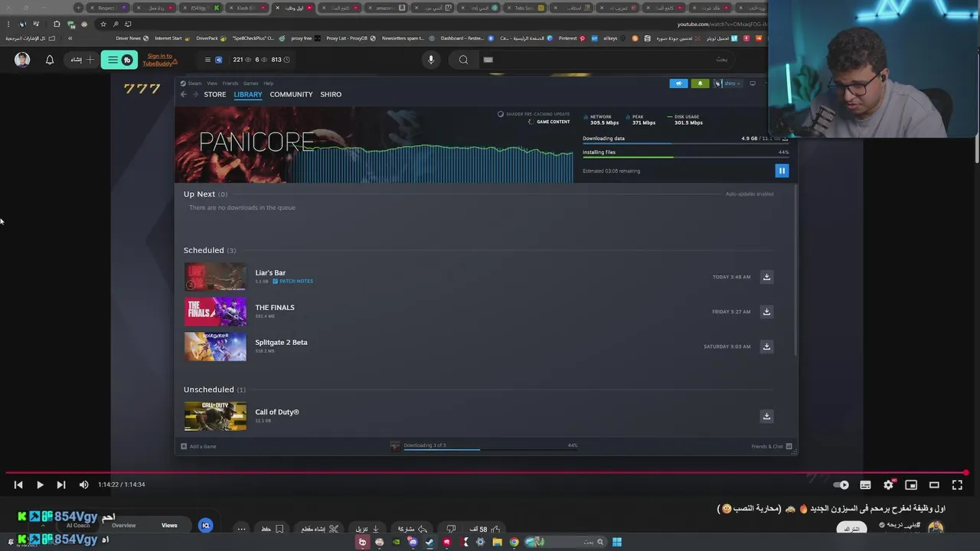Click the YouTube search magnifier button
This screenshot has width=980, height=551.
463,59
